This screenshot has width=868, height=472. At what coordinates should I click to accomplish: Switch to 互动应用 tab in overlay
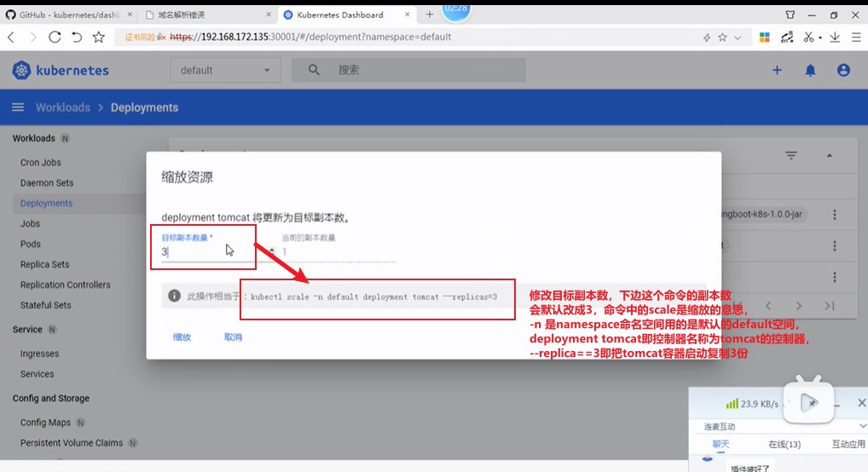click(x=848, y=445)
